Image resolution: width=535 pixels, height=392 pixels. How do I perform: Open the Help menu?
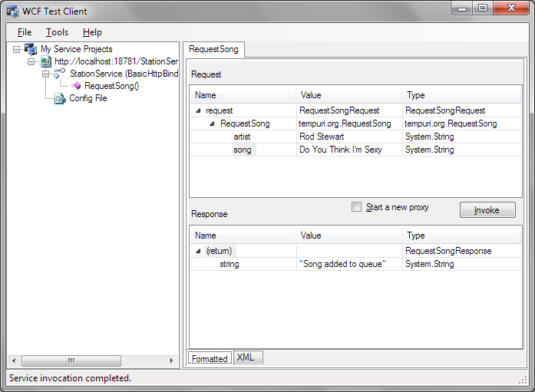pos(92,32)
